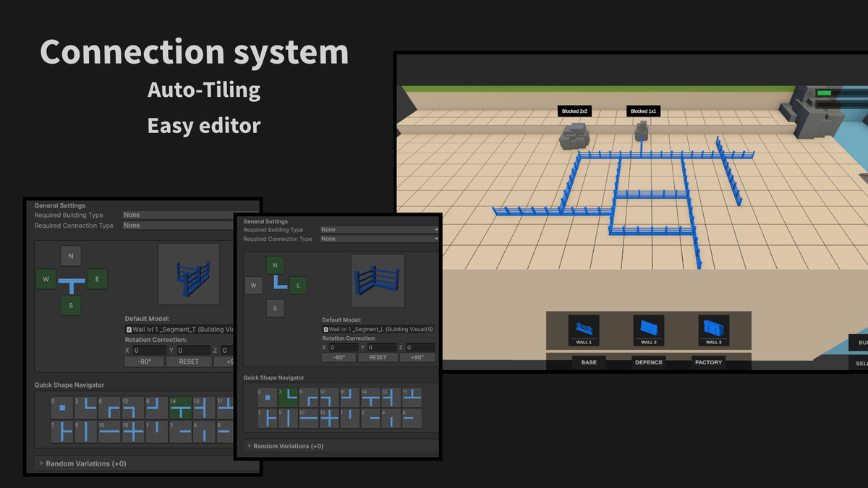868x488 pixels.
Task: Select the WALL 2 item in build bar
Action: (x=649, y=329)
